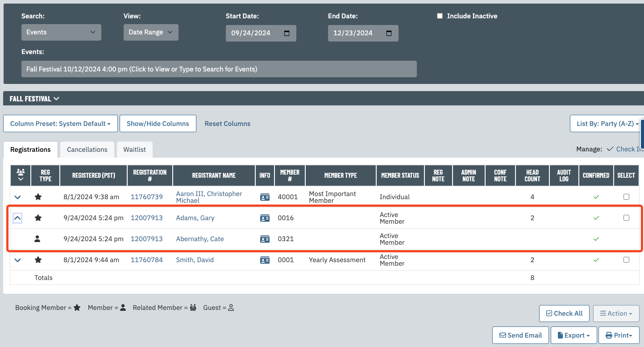The image size is (644, 347).
Task: Open List By Party (A-Z) dropdown
Action: 607,124
